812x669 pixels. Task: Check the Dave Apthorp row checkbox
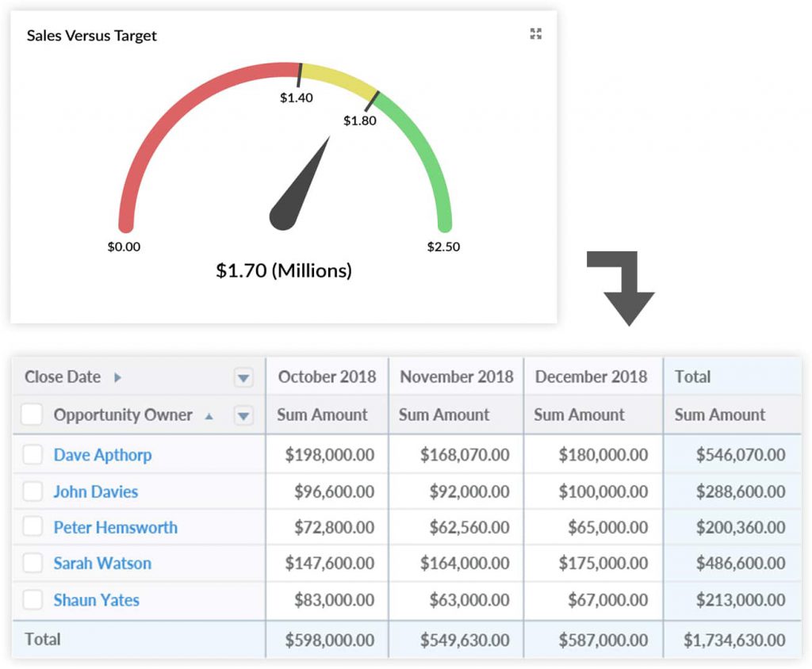(33, 455)
